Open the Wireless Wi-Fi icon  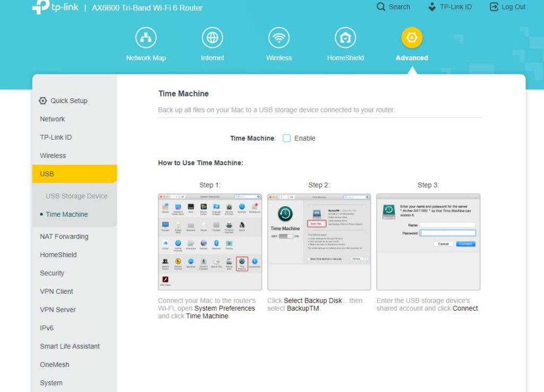coord(279,38)
